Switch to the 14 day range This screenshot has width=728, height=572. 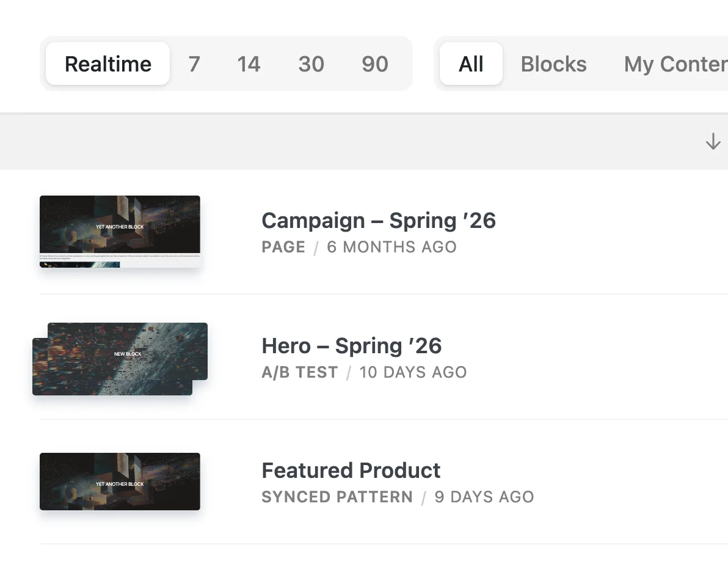click(249, 64)
